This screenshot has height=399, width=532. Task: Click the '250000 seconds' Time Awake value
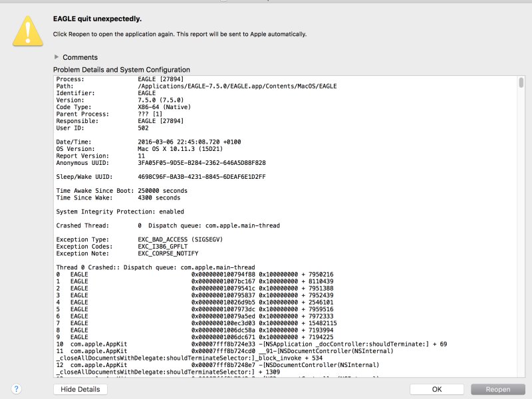click(162, 191)
